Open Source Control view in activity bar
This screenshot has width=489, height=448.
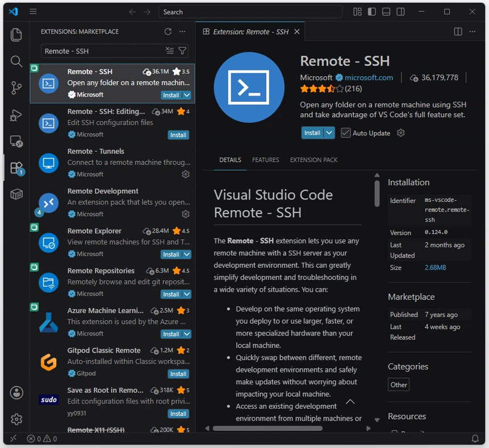pyautogui.click(x=16, y=88)
